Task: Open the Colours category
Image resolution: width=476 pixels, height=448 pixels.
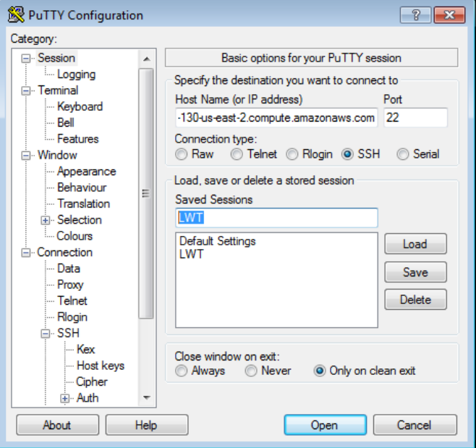Action: [x=75, y=236]
